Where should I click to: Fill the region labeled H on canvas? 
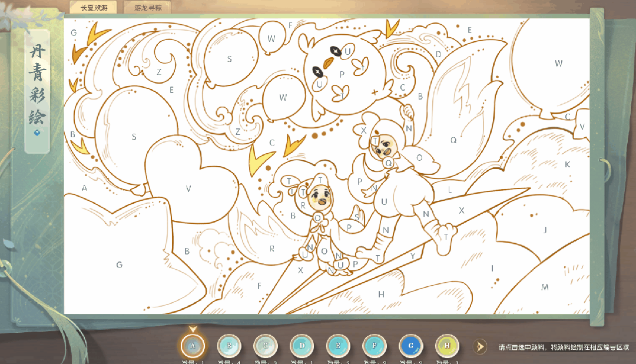pyautogui.click(x=381, y=294)
